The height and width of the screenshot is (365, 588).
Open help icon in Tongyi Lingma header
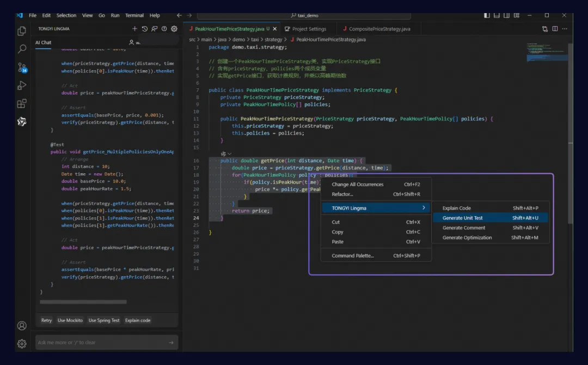(164, 28)
